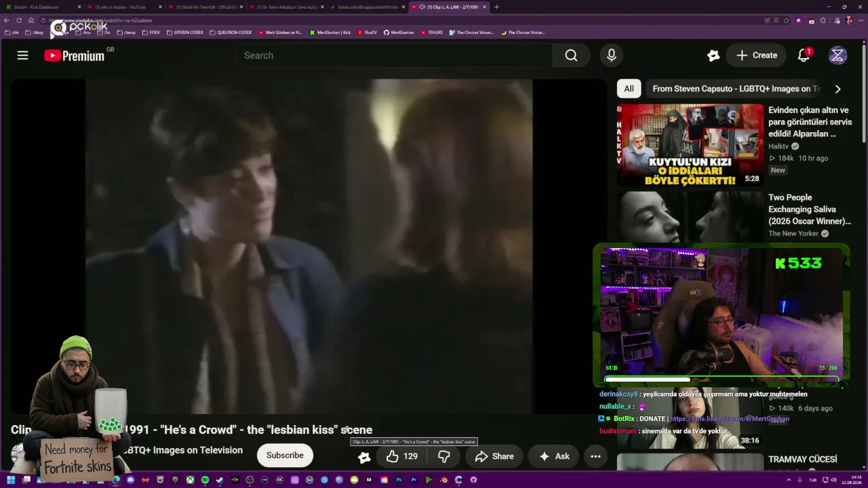Open 'Evinden çıkan altın ve para' video title
Viewport: 868px width, 488px height.
[810, 122]
